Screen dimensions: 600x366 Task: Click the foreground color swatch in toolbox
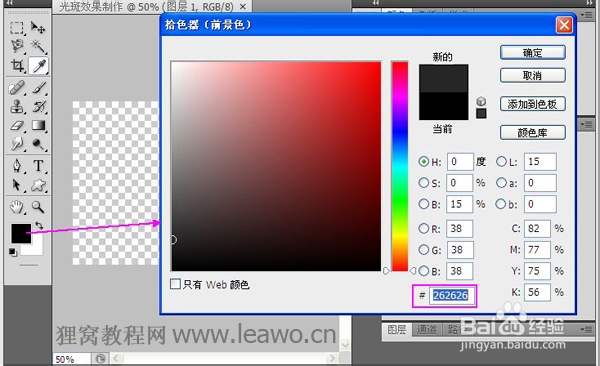[21, 234]
